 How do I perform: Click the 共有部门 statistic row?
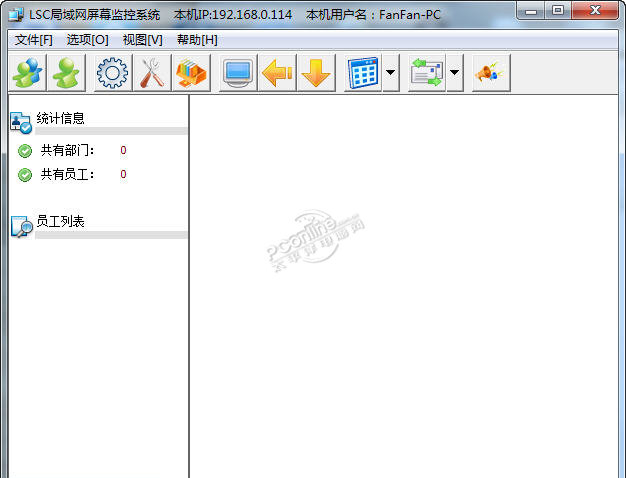[72, 151]
